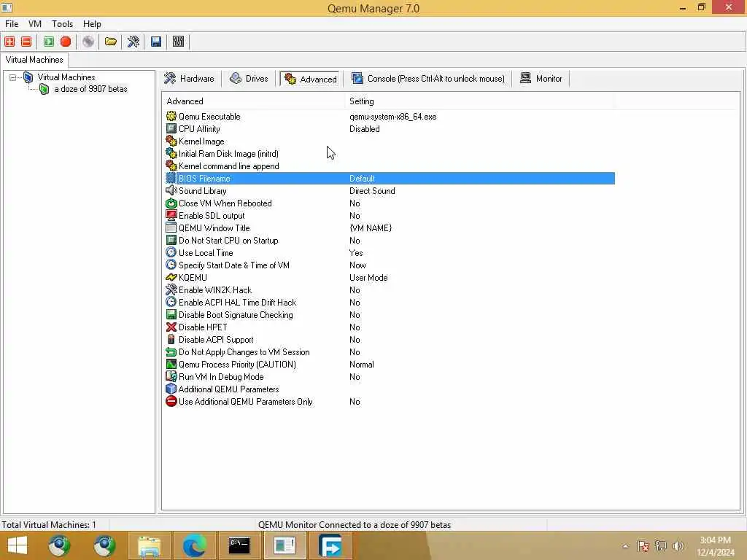747x560 pixels.
Task: Click the Kernel Image gears icon
Action: tap(171, 141)
